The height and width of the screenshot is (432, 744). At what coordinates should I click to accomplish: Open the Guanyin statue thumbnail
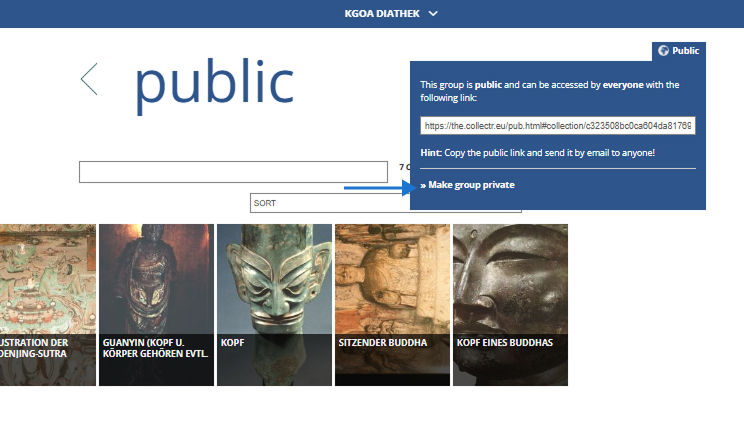(x=156, y=305)
